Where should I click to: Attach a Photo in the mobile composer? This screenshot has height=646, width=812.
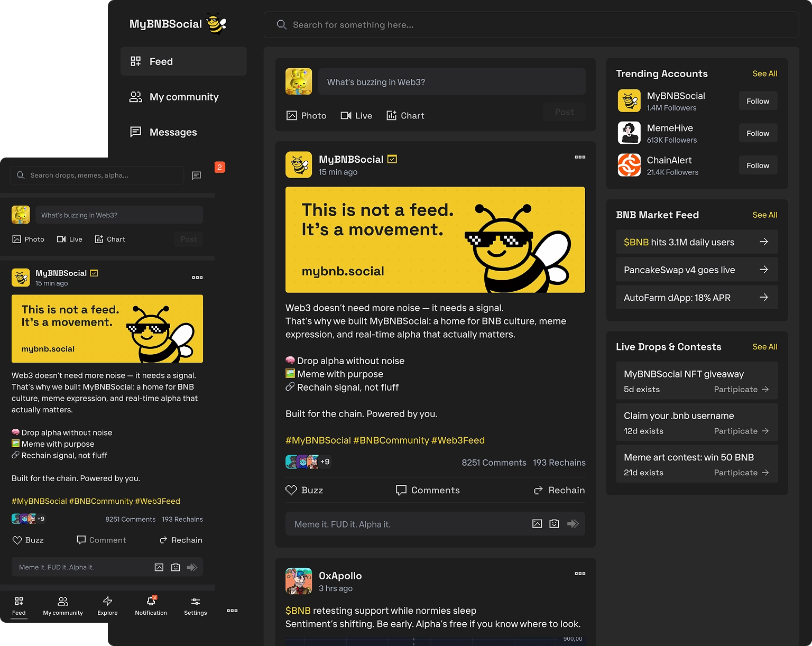point(29,239)
